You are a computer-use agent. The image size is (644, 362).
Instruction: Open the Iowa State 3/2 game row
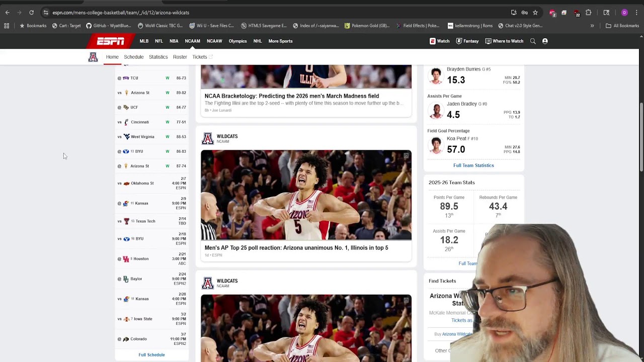coord(151,319)
